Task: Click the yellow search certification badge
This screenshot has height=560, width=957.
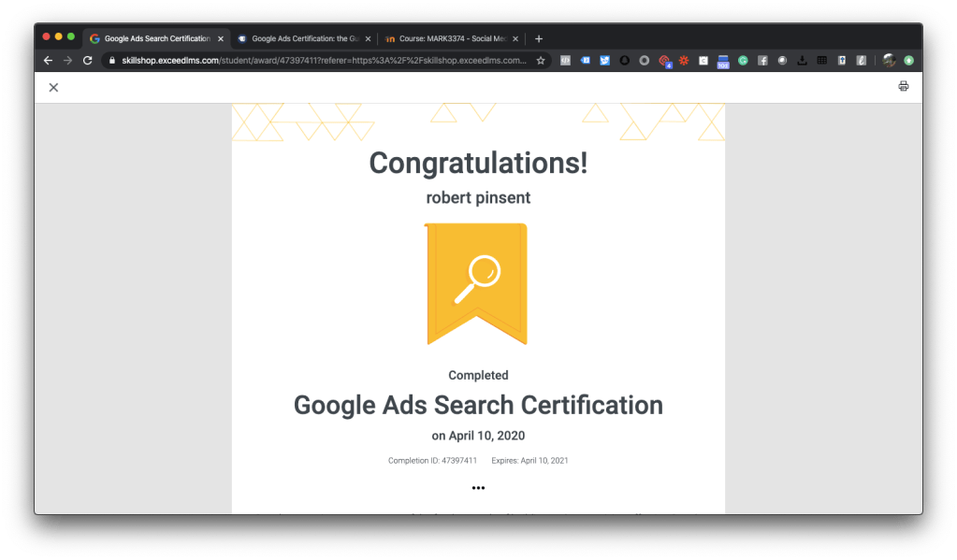Action: click(x=476, y=281)
